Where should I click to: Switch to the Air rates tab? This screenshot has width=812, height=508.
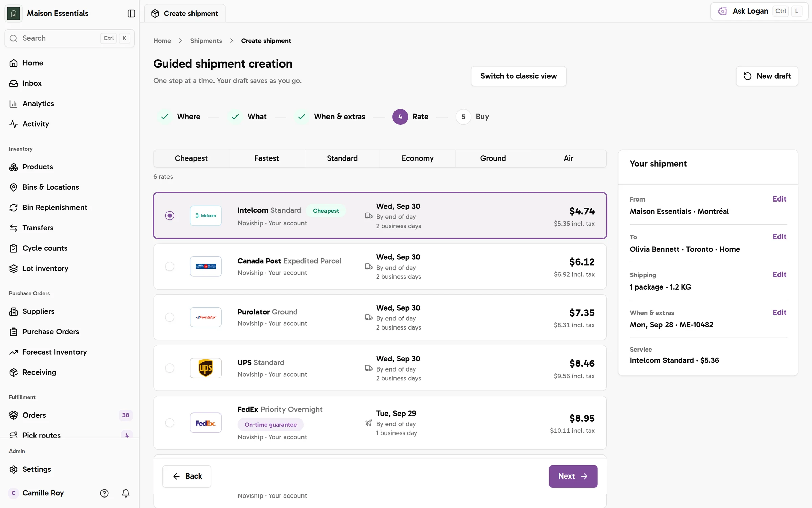pos(568,158)
